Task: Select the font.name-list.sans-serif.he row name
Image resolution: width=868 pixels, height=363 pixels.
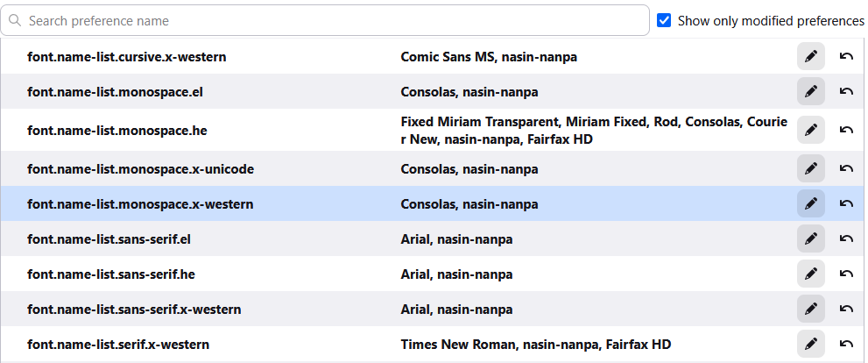Action: 111,274
